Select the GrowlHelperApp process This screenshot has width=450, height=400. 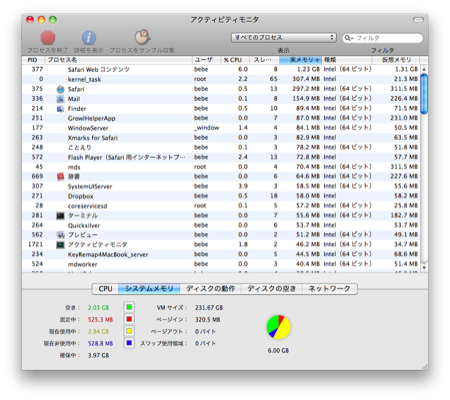(221, 118)
